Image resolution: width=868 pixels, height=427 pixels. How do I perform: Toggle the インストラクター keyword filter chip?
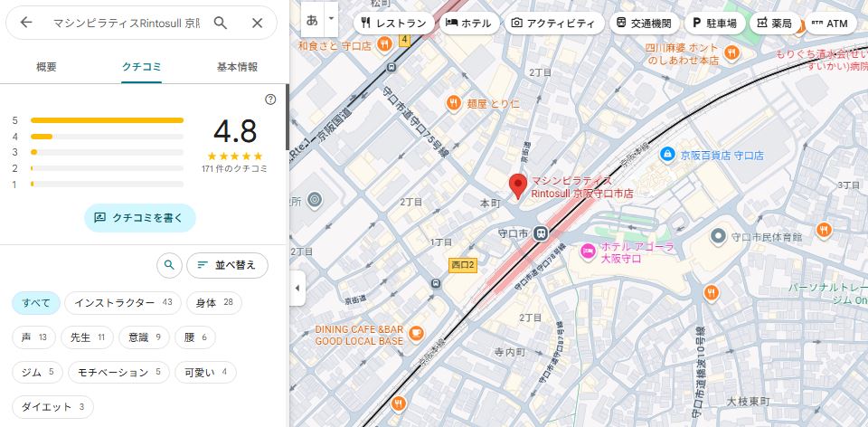tap(123, 303)
